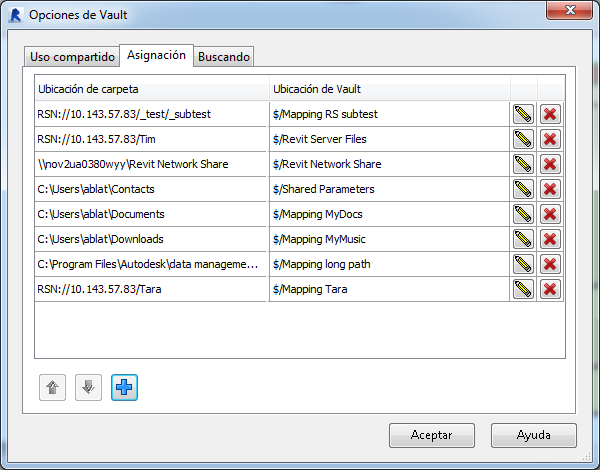The image size is (600, 470).
Task: Switch to the Uso compartido tab
Action: tap(72, 57)
